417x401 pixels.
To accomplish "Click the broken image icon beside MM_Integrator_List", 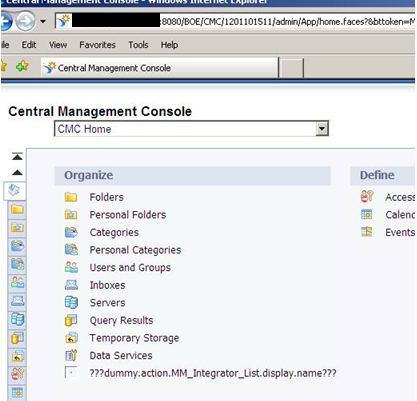I will pos(71,373).
